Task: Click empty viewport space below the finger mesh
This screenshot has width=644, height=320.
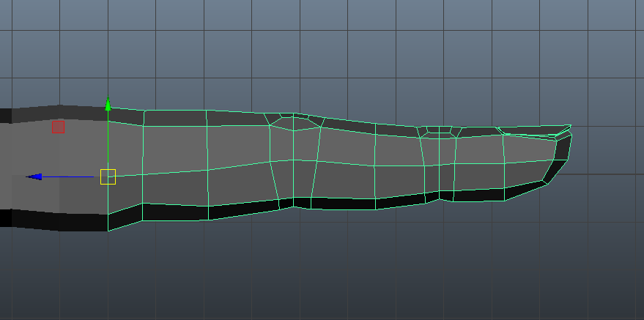Action: tap(330, 271)
